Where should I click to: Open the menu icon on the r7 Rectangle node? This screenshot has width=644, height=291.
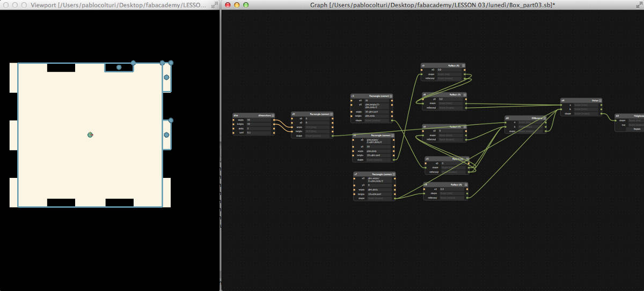point(393,174)
